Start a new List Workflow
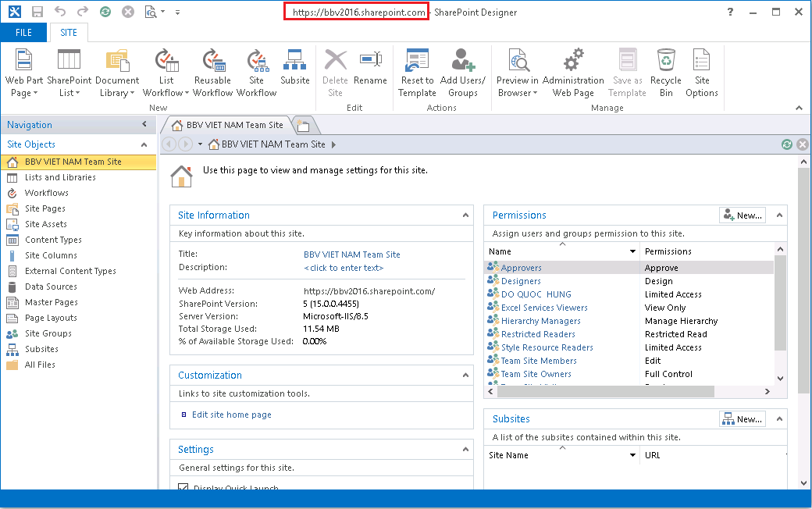Screen dimensions: 812x509 [x=166, y=73]
